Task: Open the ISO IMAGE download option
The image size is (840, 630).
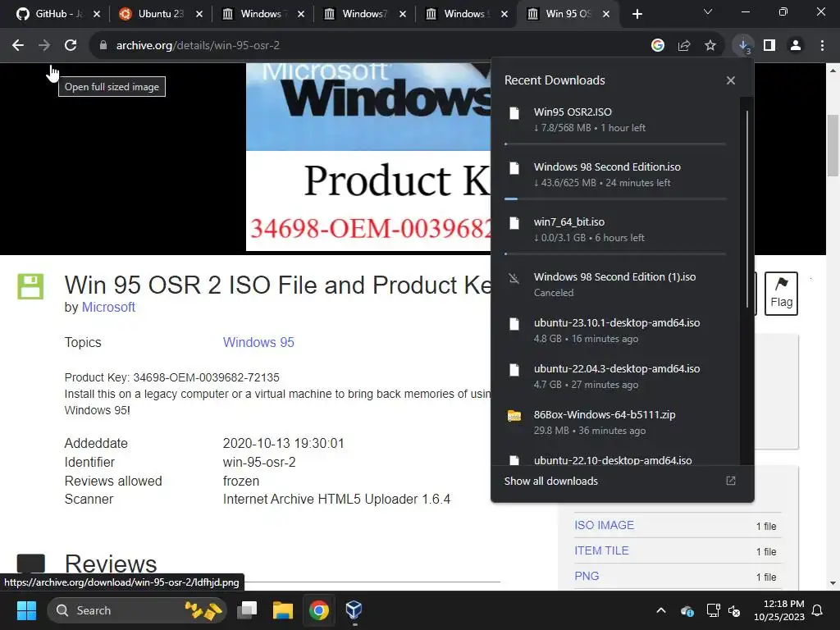Action: click(604, 525)
